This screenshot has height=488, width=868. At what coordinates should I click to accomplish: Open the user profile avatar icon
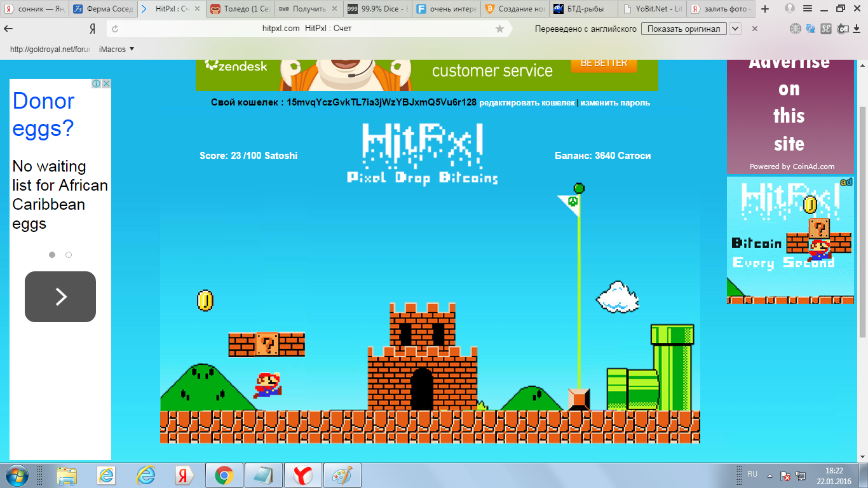tap(790, 9)
